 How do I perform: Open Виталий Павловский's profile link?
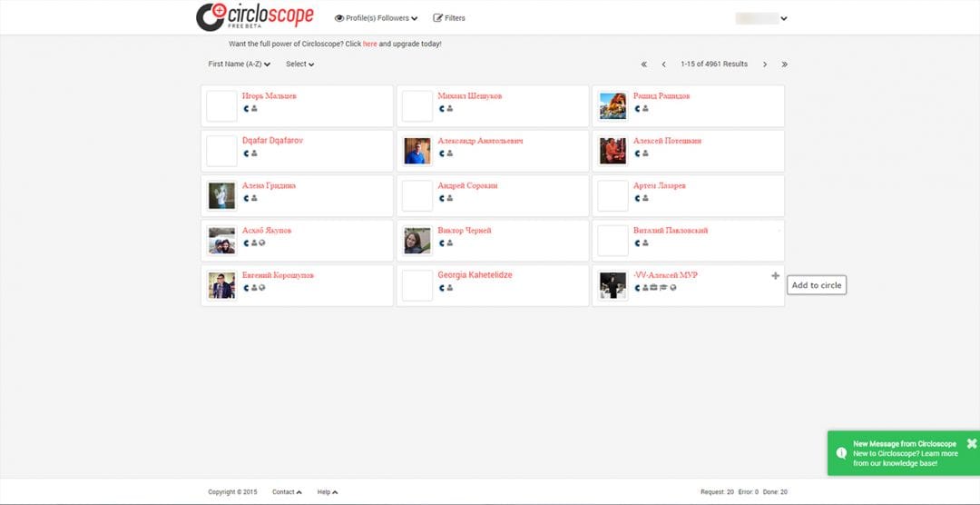coord(671,231)
